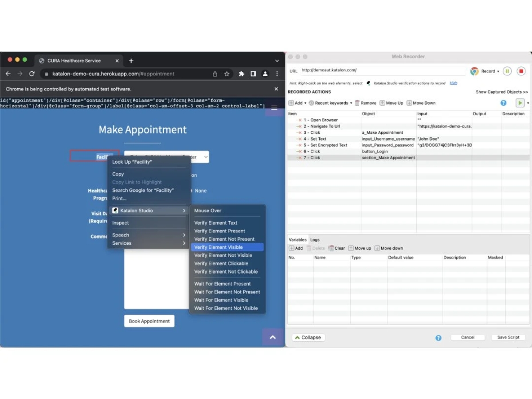This screenshot has width=532, height=399.
Task: Choose Print in the context menu
Action: pyautogui.click(x=149, y=198)
